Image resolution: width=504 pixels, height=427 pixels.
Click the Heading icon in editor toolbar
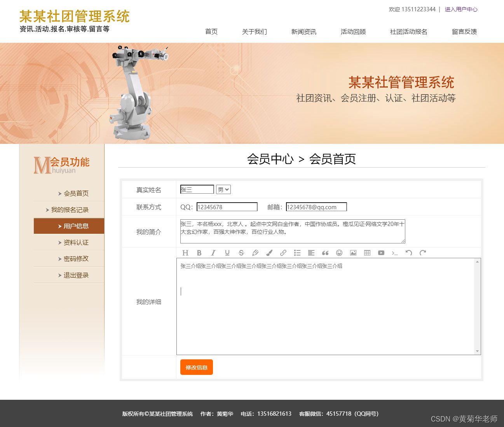click(x=185, y=253)
